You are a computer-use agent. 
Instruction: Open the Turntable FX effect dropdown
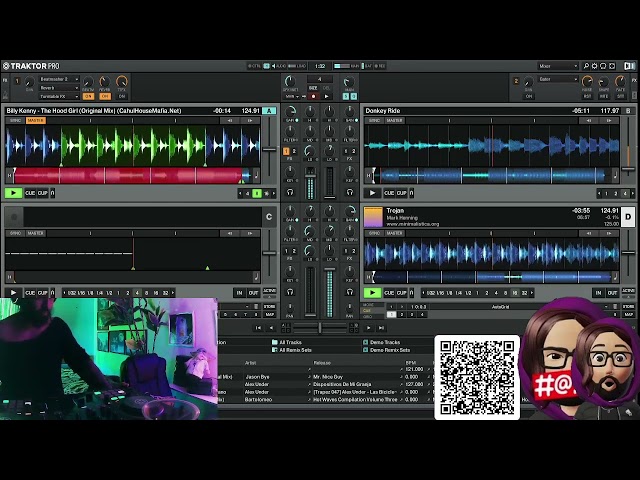pos(59,96)
